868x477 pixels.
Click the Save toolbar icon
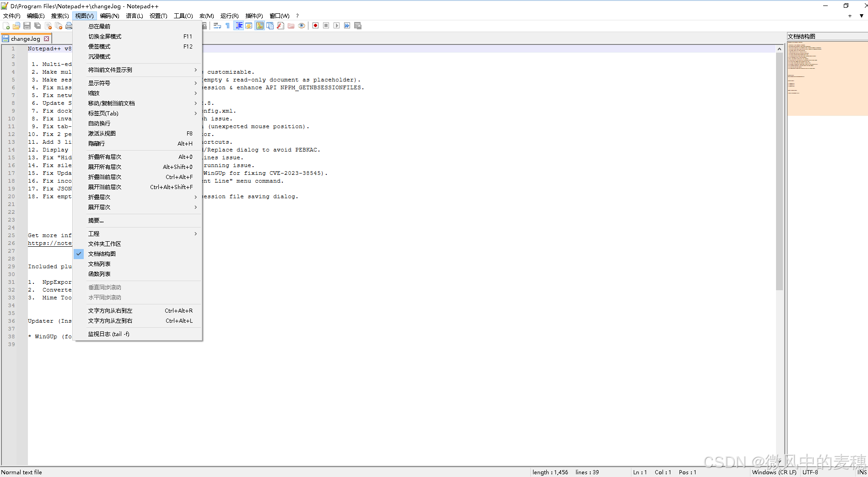pyautogui.click(x=27, y=26)
